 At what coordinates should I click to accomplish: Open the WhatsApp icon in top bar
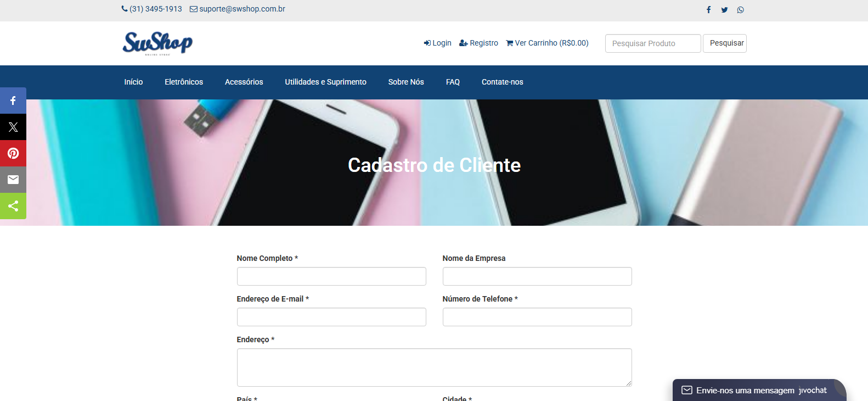pyautogui.click(x=740, y=10)
